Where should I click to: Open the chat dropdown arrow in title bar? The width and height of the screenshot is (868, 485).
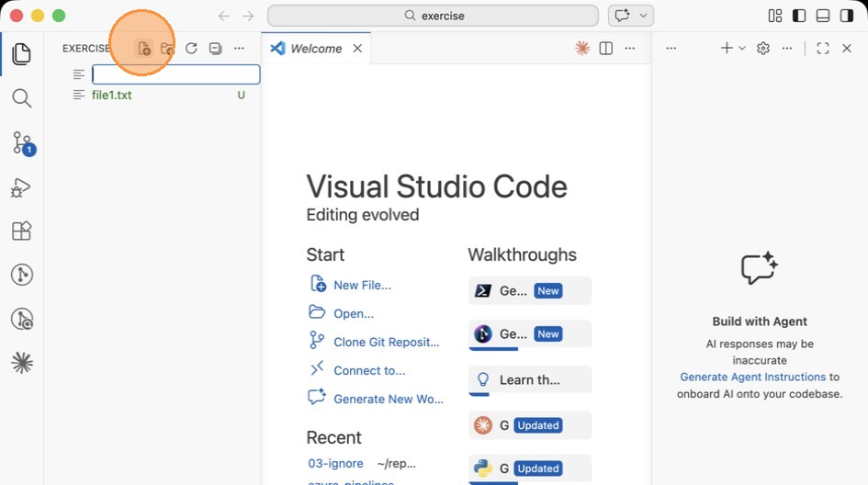645,16
